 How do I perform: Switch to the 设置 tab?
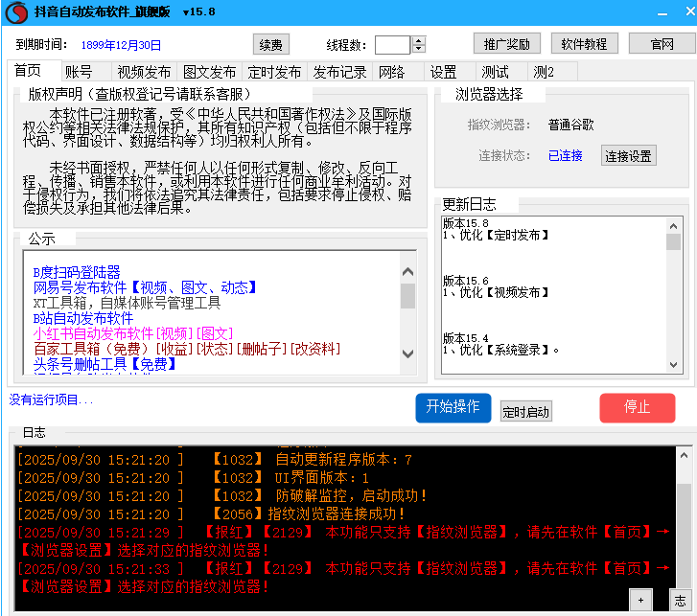450,72
